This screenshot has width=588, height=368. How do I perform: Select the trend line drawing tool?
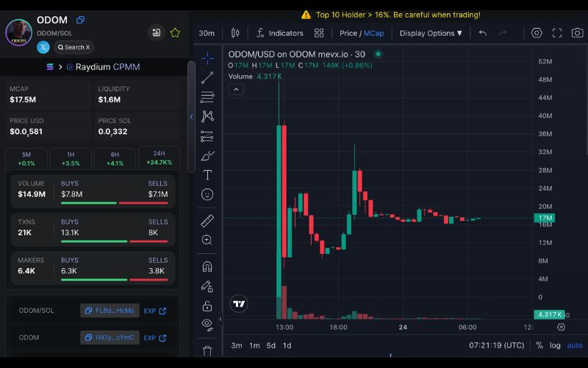click(207, 78)
